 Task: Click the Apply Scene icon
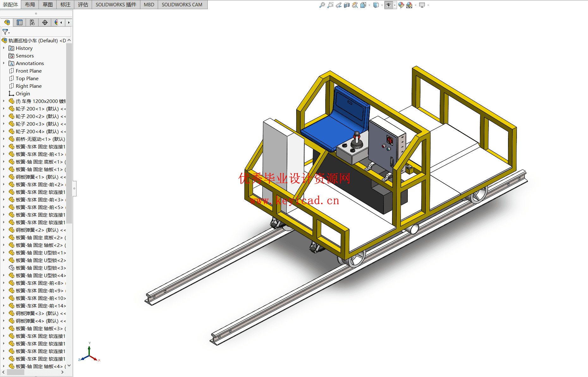[409, 5]
